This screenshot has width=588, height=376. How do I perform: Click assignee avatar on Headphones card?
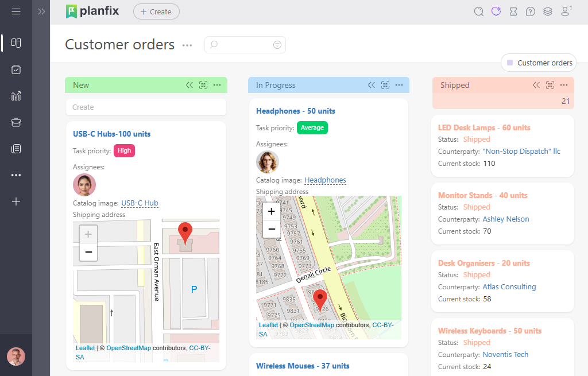tap(268, 162)
